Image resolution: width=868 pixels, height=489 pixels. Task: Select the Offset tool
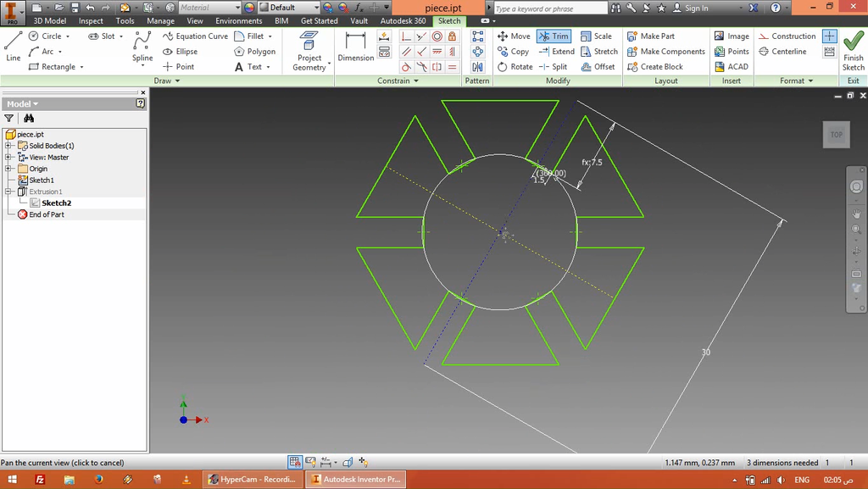[598, 66]
